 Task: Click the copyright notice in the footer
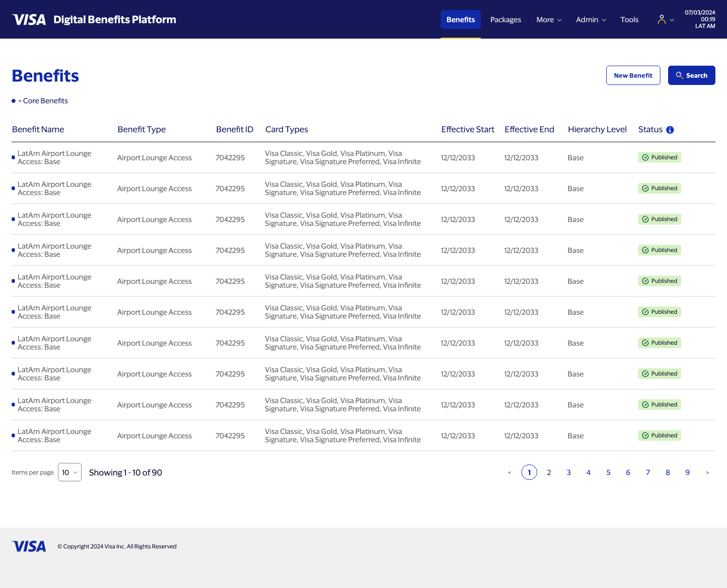click(117, 546)
